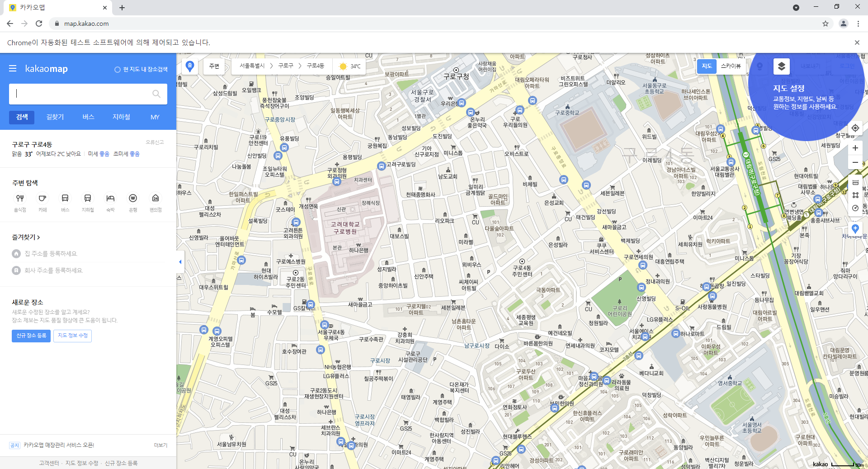Click 고려대학교 구로병원 on map
868x469 pixels.
click(x=345, y=228)
